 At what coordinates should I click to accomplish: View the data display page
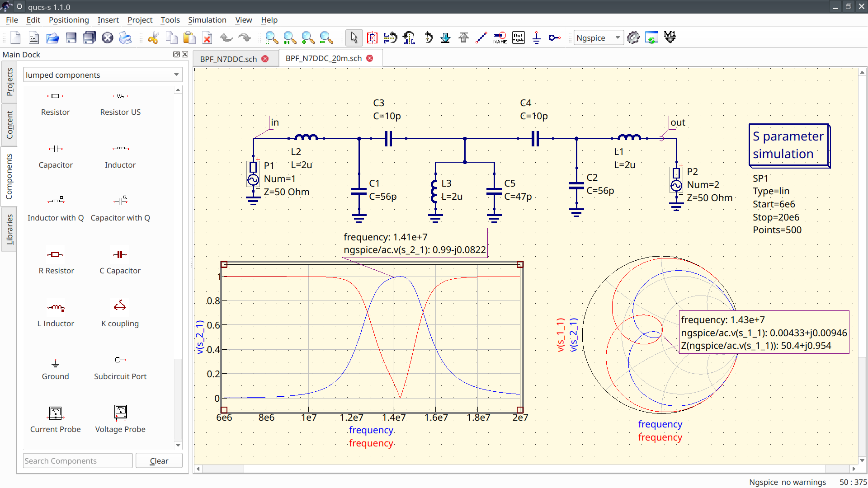(651, 38)
